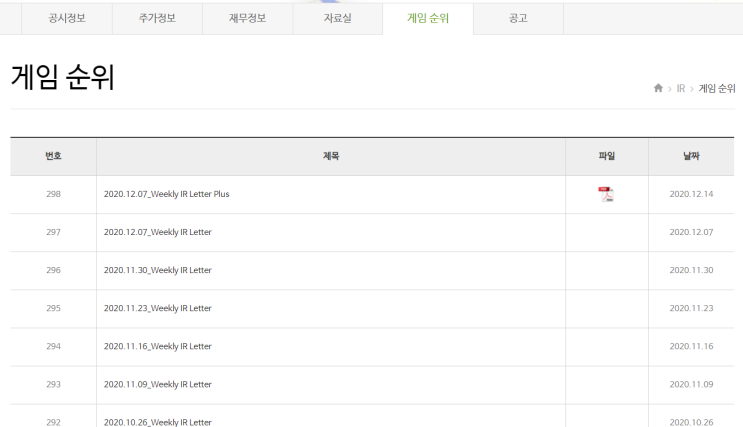Click the date cell 2020.11.30
The height and width of the screenshot is (427, 743).
[x=691, y=270]
